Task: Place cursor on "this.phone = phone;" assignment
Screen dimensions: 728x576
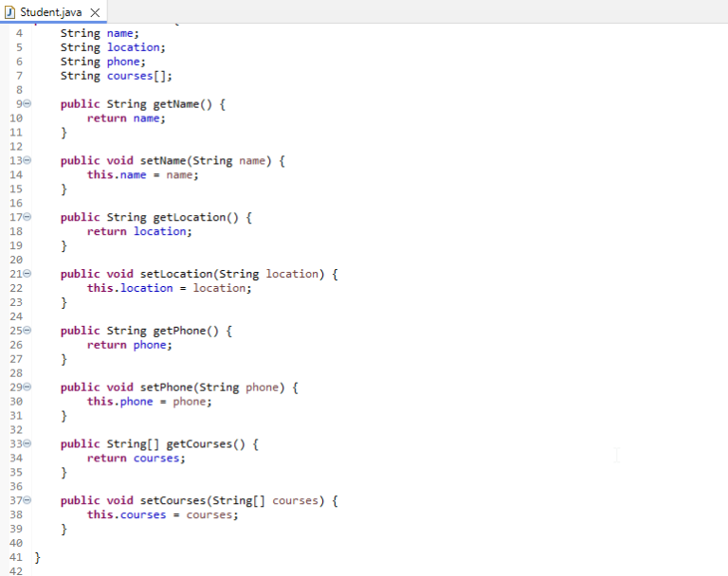Action: point(150,402)
